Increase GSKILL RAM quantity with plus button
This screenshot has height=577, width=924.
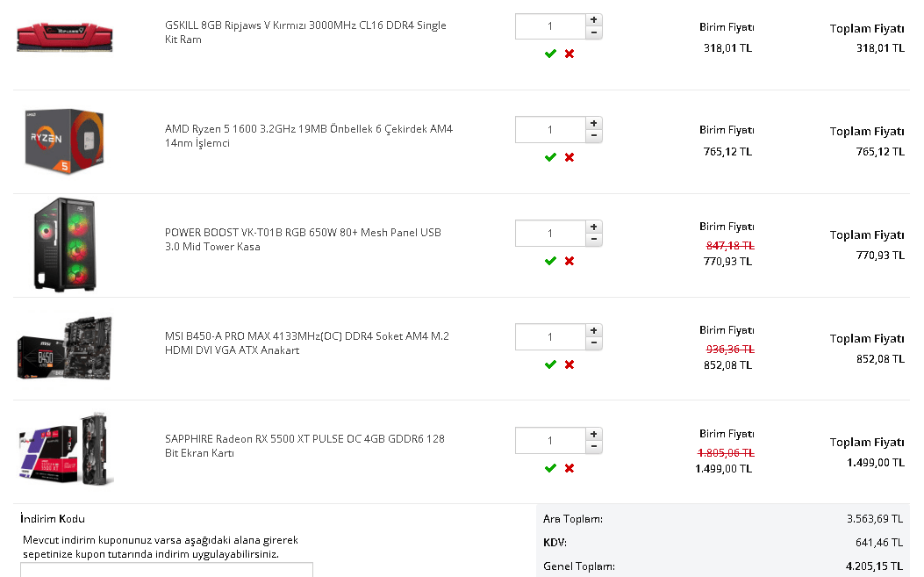[x=594, y=19]
